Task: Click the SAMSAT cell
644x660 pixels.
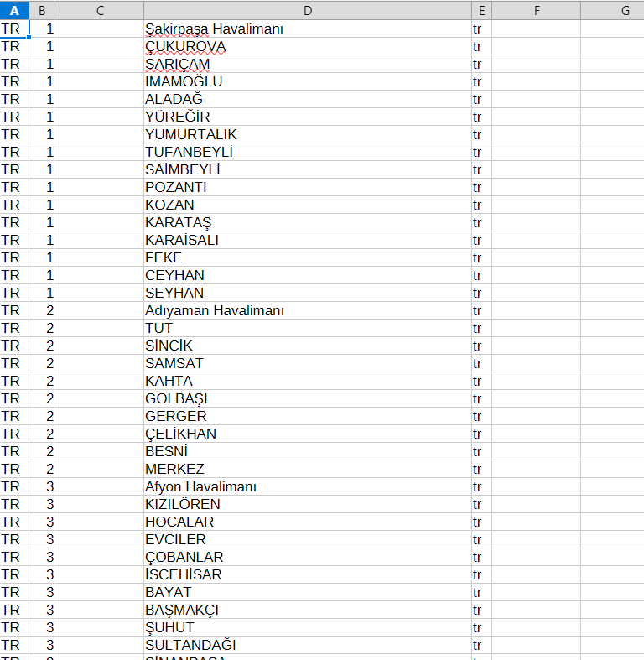Action: click(308, 363)
